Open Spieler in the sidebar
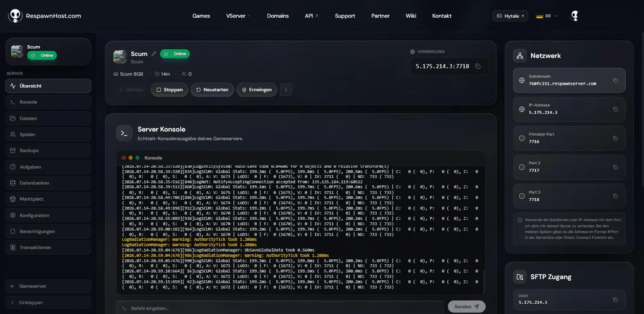The image size is (644, 314). pyautogui.click(x=48, y=134)
